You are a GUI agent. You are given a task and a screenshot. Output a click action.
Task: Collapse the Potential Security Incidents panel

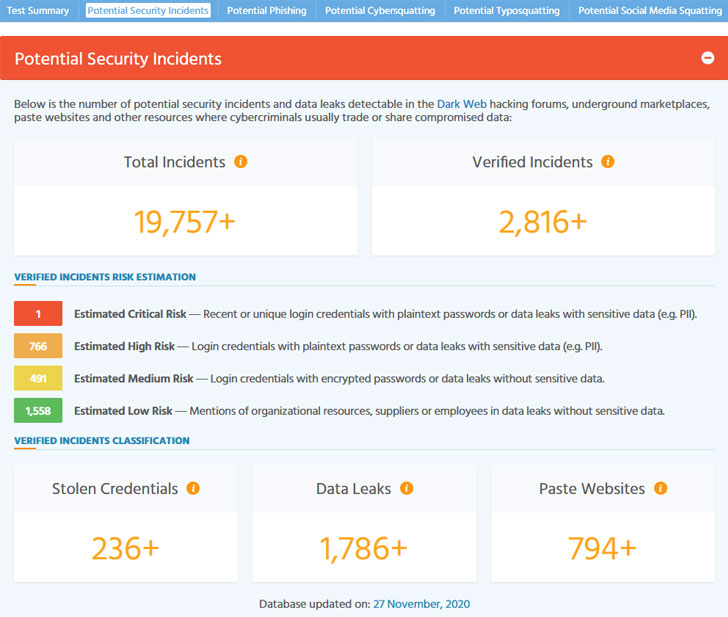coord(708,58)
